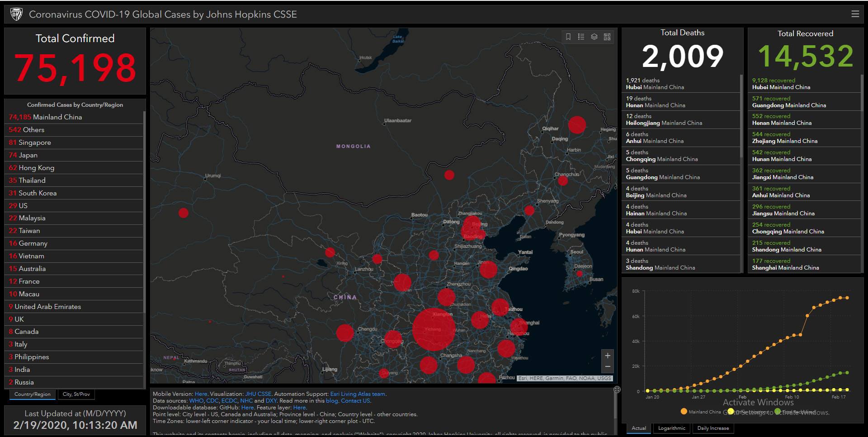Image resolution: width=868 pixels, height=437 pixels.
Task: Switch to the Country/Region tab
Action: tap(33, 394)
